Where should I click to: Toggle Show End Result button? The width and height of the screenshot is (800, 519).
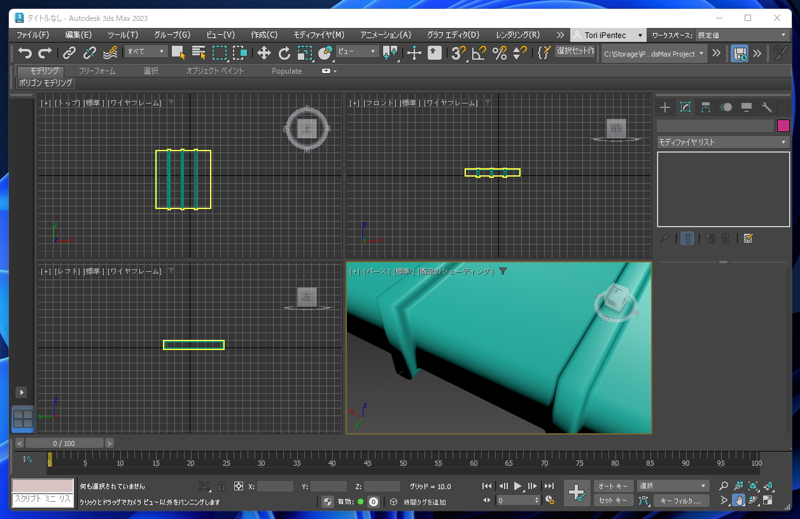pos(687,238)
